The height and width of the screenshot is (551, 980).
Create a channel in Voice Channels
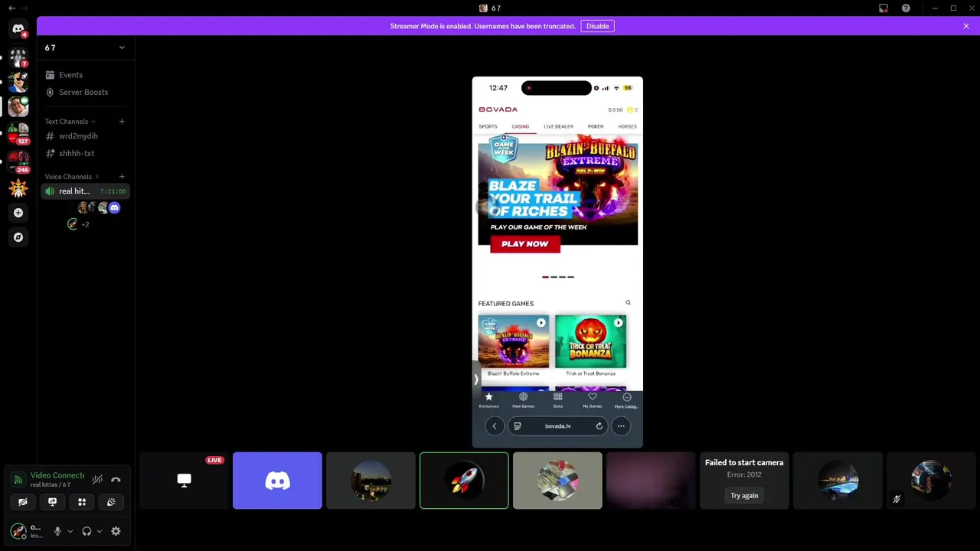121,177
